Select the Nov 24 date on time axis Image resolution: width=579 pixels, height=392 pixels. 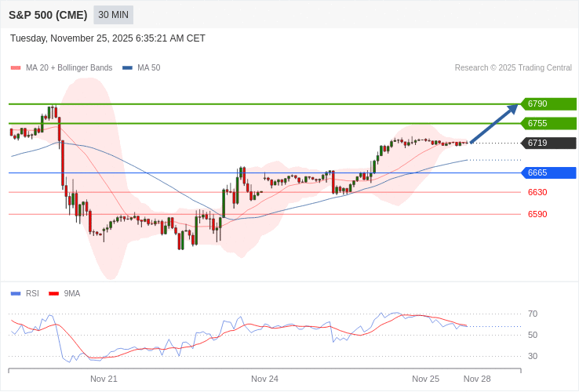264,379
